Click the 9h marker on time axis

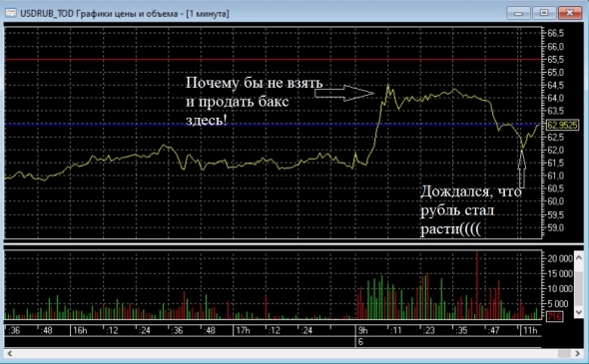[362, 331]
